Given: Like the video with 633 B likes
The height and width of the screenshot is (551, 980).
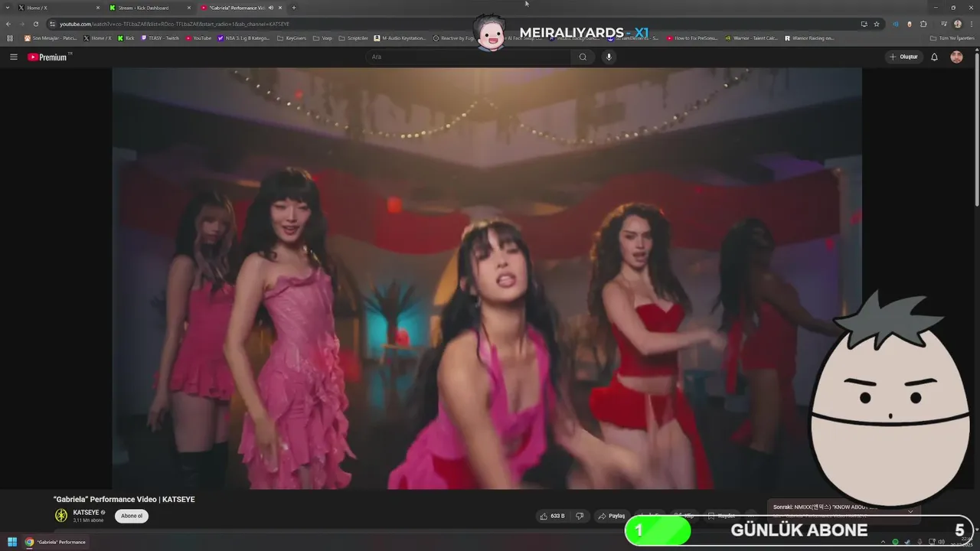Looking at the screenshot, I should pos(552,516).
